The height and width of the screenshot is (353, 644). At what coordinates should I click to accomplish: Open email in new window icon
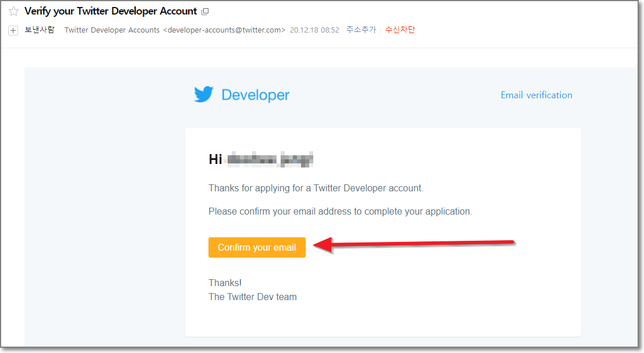point(205,12)
